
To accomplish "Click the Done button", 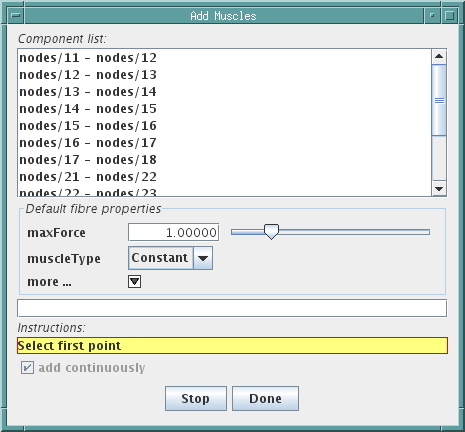I will tap(265, 399).
